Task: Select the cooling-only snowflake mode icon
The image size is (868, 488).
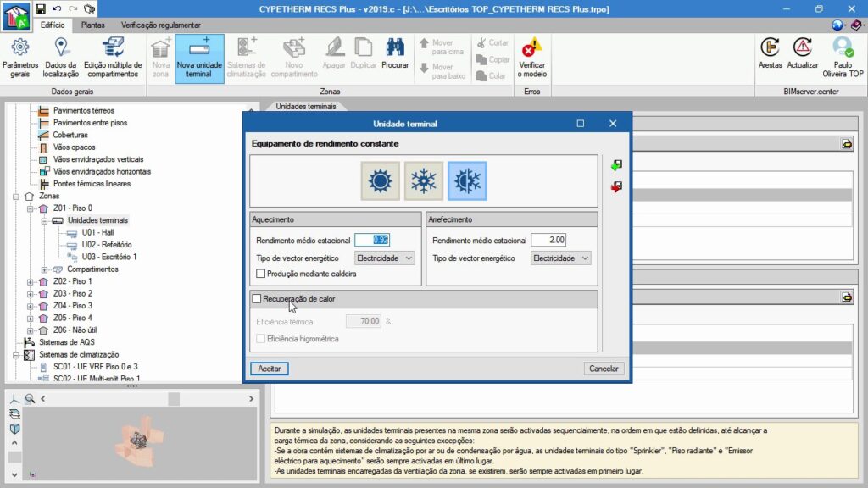Action: pos(423,180)
